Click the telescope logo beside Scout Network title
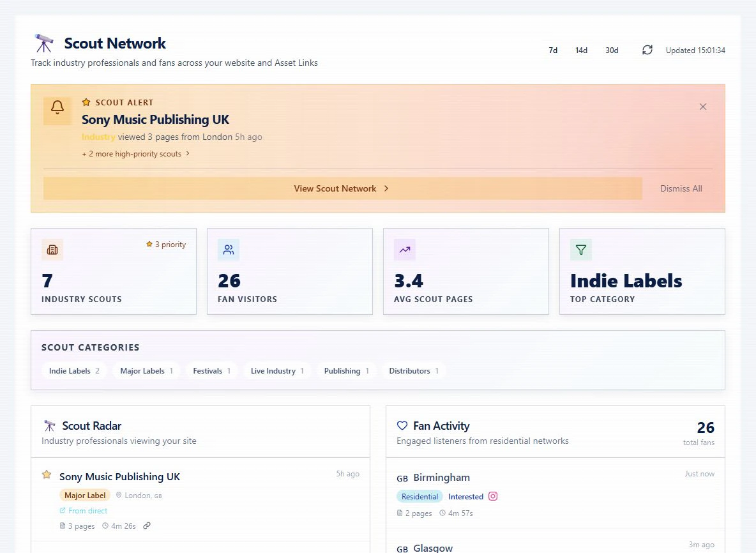 pos(44,43)
